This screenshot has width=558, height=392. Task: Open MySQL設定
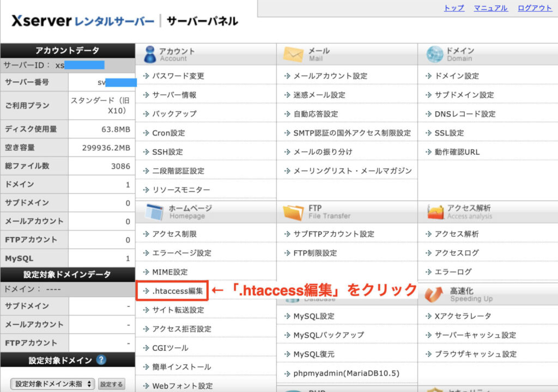[314, 316]
